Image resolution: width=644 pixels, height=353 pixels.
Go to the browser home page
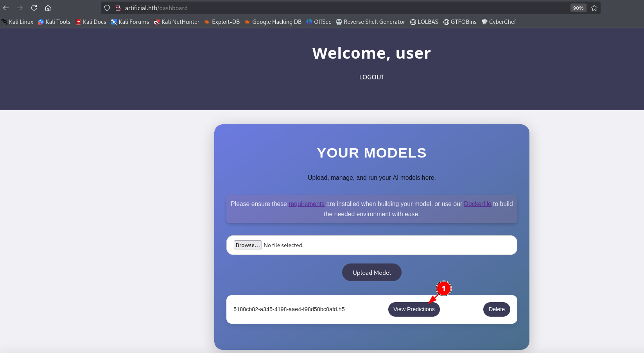(x=48, y=8)
